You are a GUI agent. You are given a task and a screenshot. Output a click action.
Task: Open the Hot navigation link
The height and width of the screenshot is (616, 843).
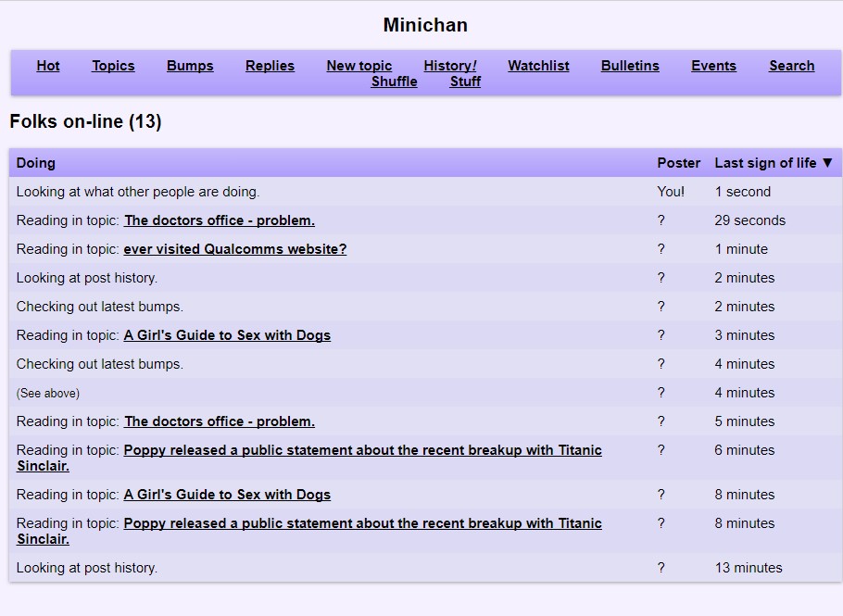(x=48, y=66)
